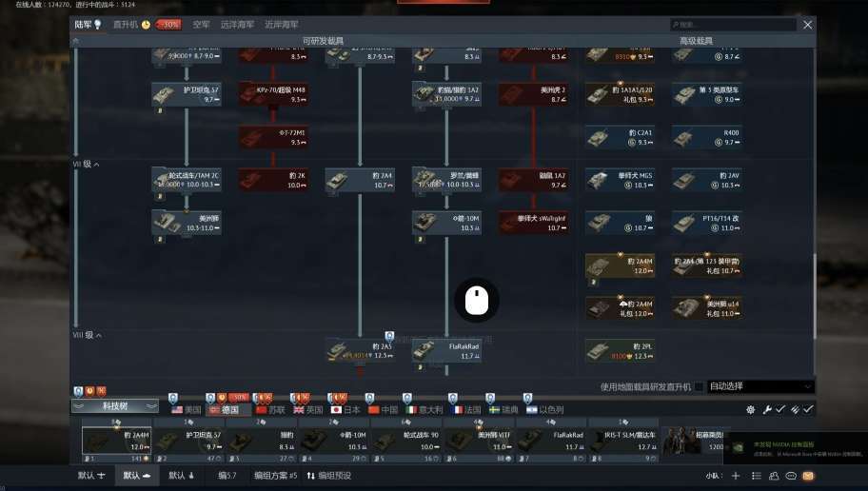This screenshot has width=868, height=491.
Task: Select the 豹 2A4 vehicle card
Action: point(360,180)
